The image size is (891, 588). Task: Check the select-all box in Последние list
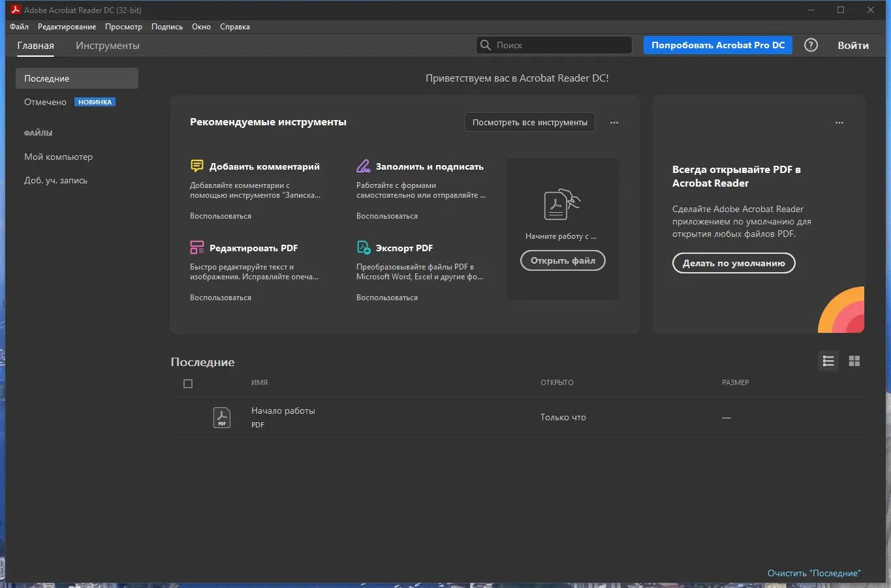click(x=188, y=384)
